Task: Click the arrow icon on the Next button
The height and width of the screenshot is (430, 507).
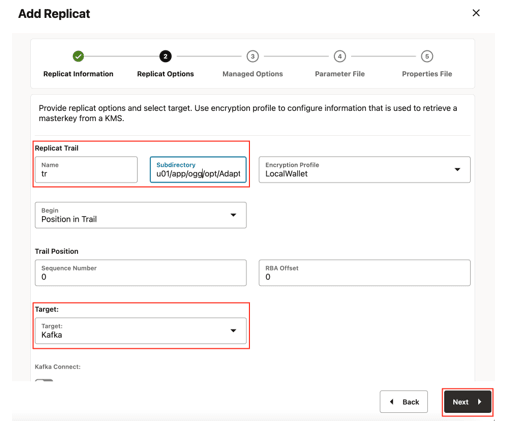Action: click(x=479, y=402)
